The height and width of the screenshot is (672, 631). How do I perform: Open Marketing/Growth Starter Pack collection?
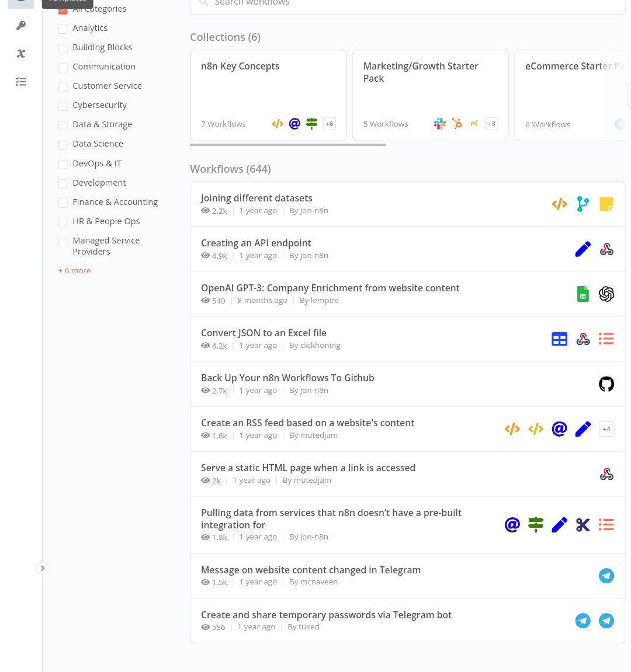(x=431, y=95)
